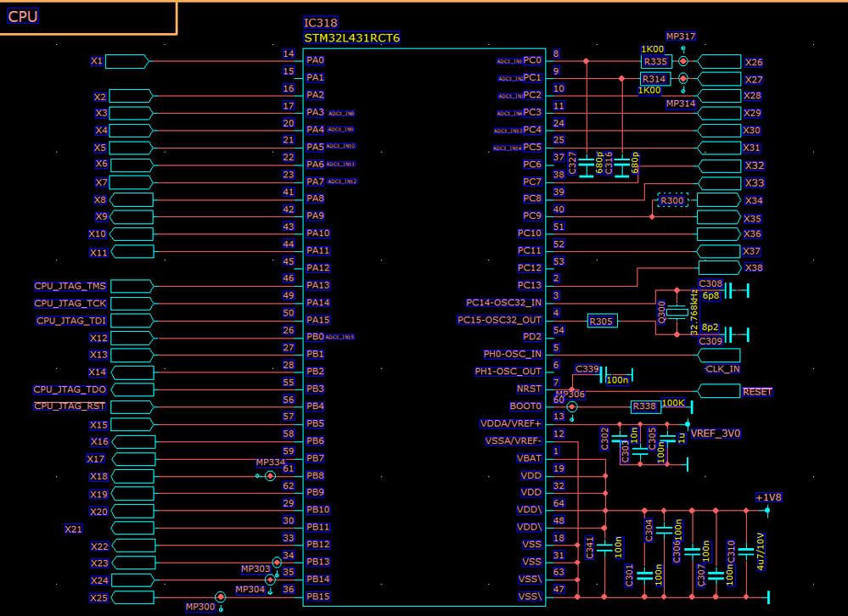Screen dimensions: 848x616
Task: Select capacitor C301 symbol
Action: pyautogui.click(x=644, y=576)
